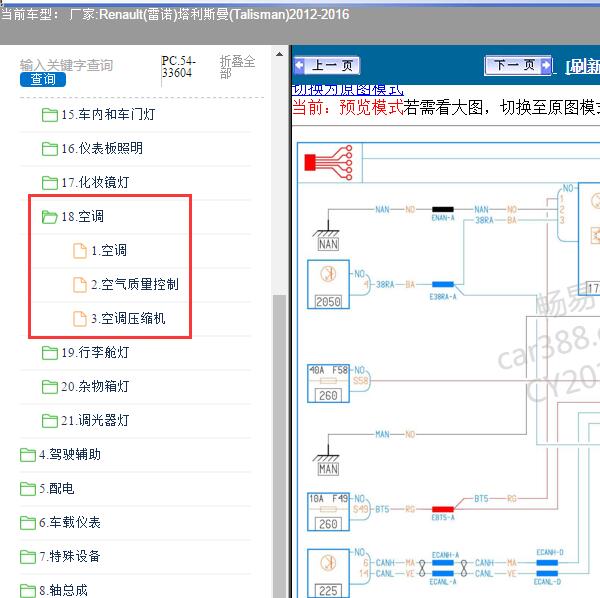The width and height of the screenshot is (600, 598).
Task: Click the blue ECANH-A connector splice
Action: coord(443,563)
